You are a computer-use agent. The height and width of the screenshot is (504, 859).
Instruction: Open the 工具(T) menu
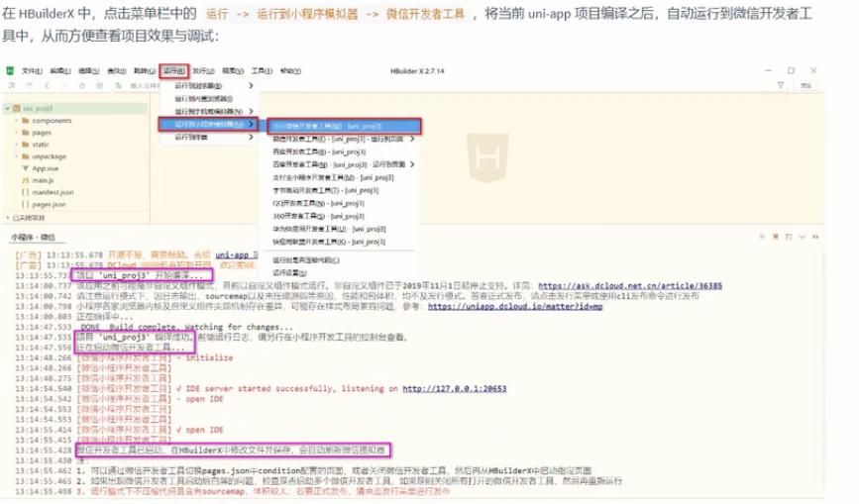point(262,71)
